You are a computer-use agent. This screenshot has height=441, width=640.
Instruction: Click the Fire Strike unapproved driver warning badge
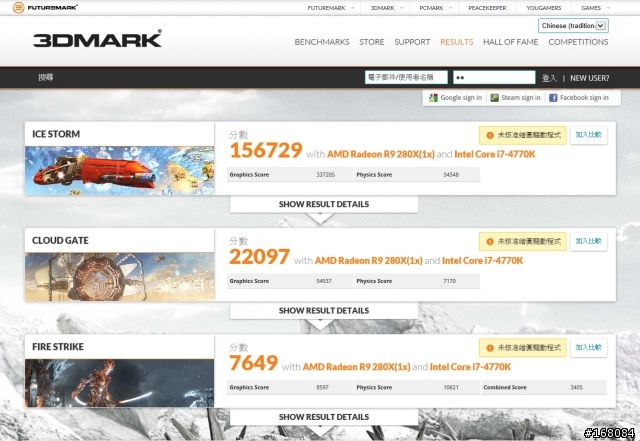[523, 348]
